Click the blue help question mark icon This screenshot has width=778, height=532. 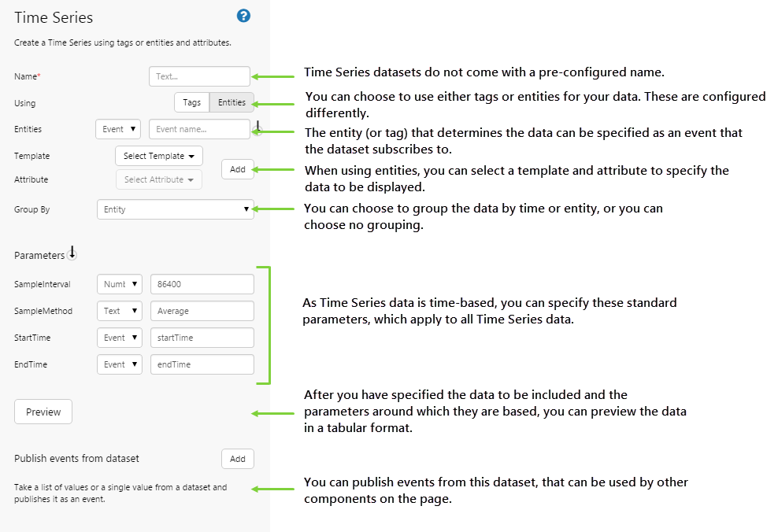pyautogui.click(x=243, y=16)
